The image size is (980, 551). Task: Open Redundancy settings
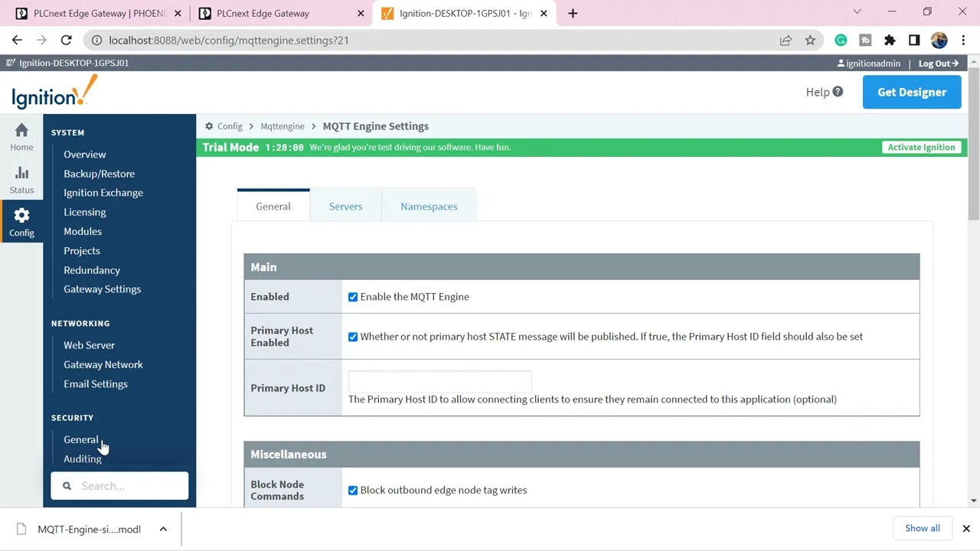[92, 270]
